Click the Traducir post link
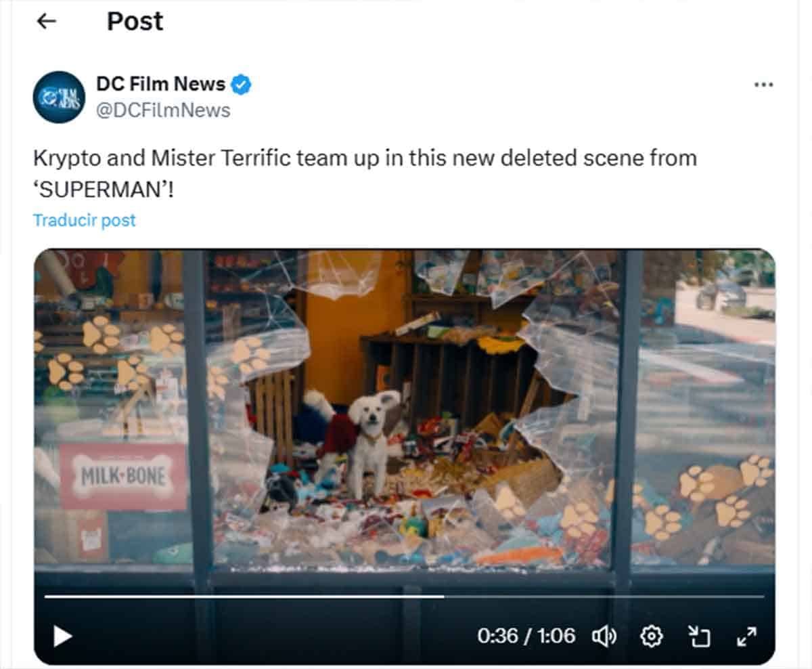 coord(84,220)
